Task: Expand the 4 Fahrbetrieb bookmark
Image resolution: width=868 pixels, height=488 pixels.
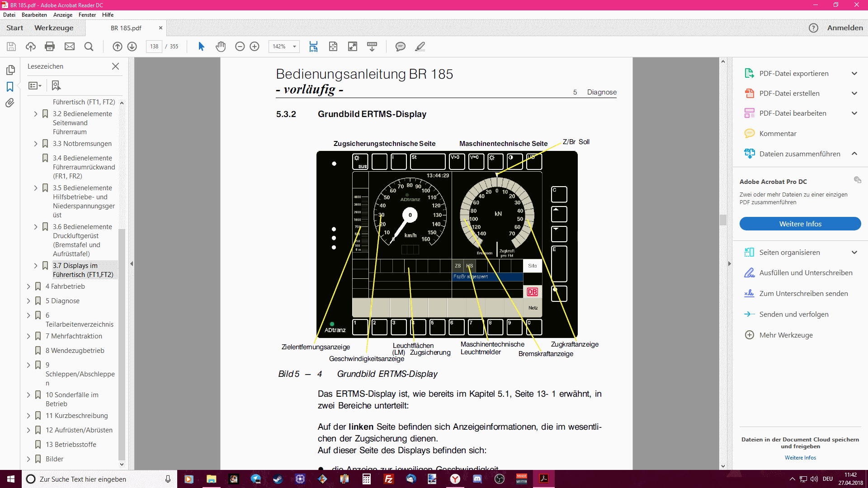Action: pos(28,286)
